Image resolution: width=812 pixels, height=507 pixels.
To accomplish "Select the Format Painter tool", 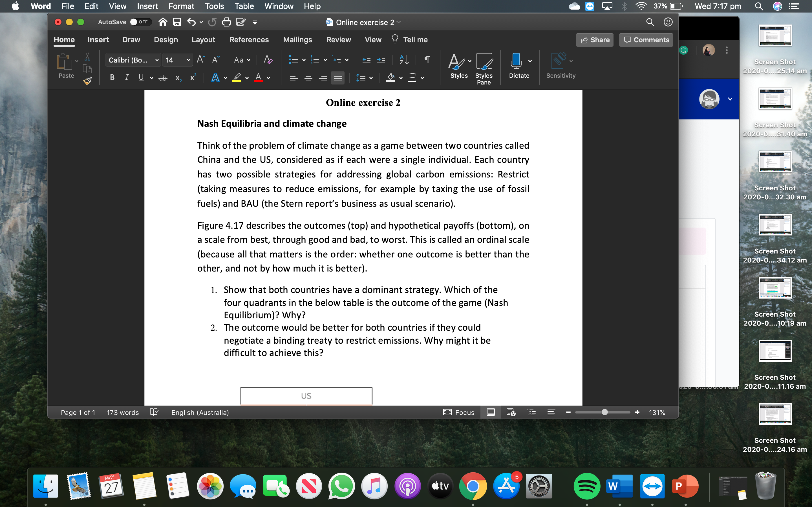I will pyautogui.click(x=87, y=81).
